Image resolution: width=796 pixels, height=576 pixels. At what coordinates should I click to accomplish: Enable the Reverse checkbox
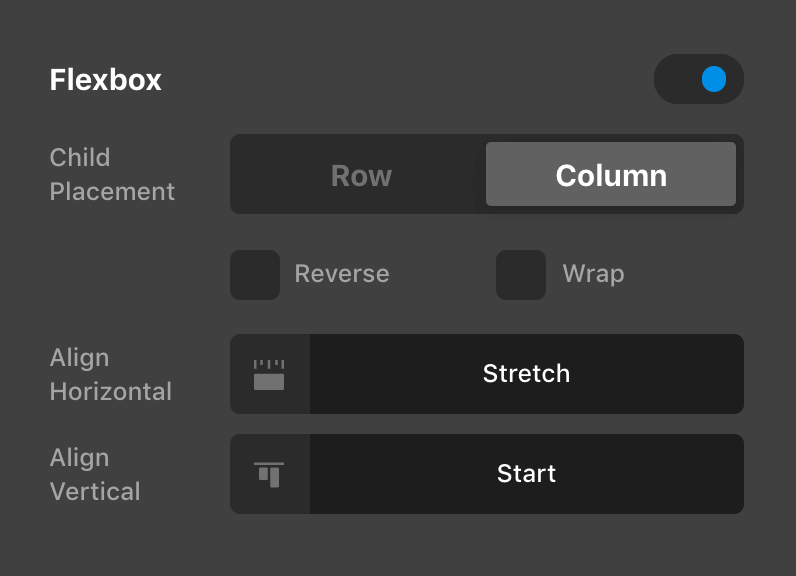[255, 275]
